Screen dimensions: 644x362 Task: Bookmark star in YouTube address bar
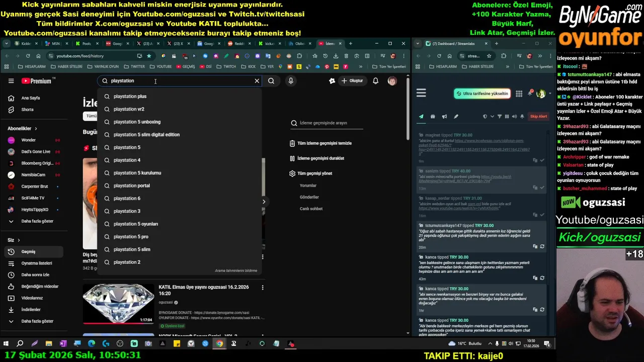point(149,56)
